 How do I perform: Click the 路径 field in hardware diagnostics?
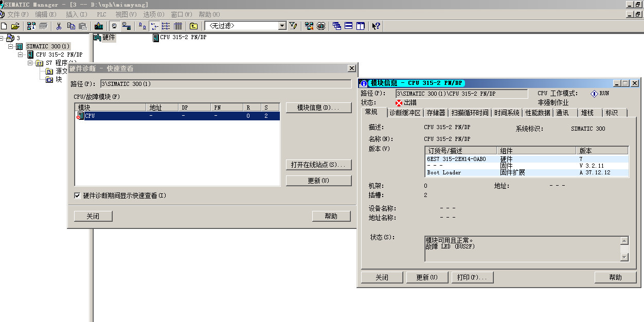[226, 84]
